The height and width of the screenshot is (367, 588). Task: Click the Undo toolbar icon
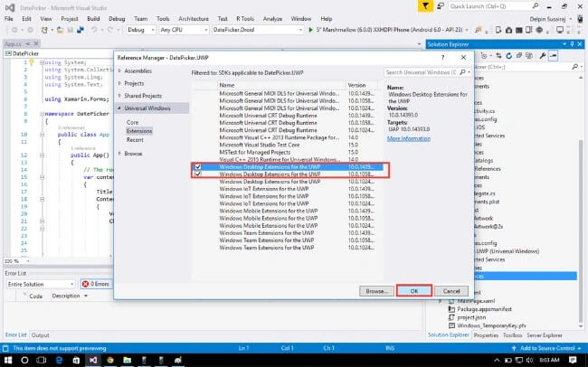94,30
